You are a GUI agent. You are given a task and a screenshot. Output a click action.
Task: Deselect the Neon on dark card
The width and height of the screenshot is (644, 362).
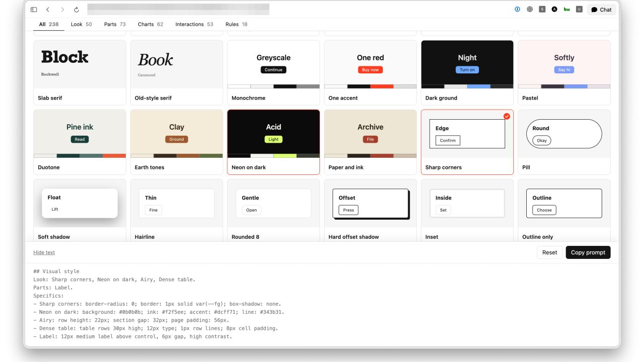[273, 142]
